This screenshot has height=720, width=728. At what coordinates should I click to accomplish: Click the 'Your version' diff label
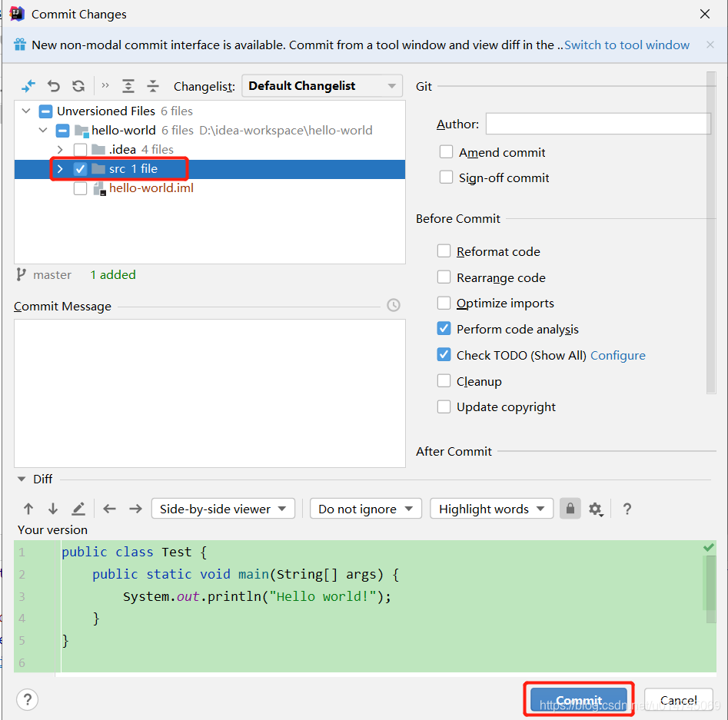tap(52, 529)
